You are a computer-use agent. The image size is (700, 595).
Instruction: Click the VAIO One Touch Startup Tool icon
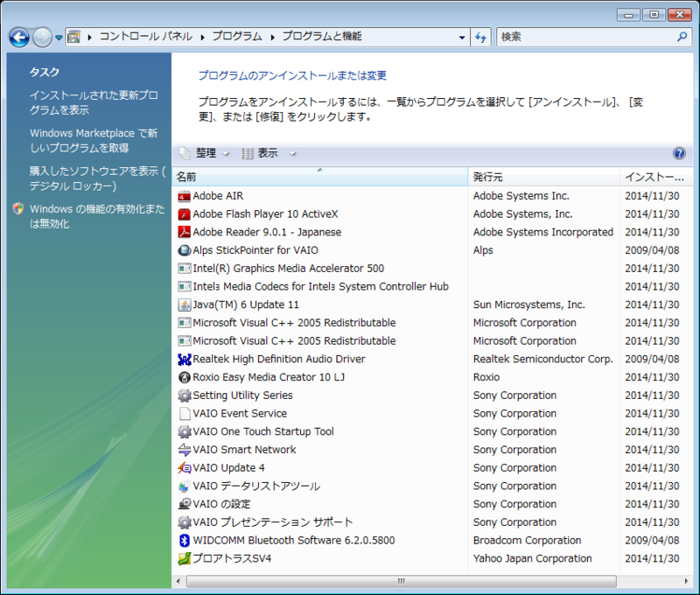click(184, 431)
